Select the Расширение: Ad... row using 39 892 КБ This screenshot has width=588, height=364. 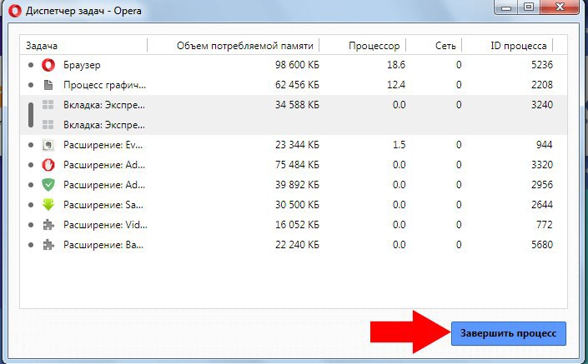pos(294,185)
